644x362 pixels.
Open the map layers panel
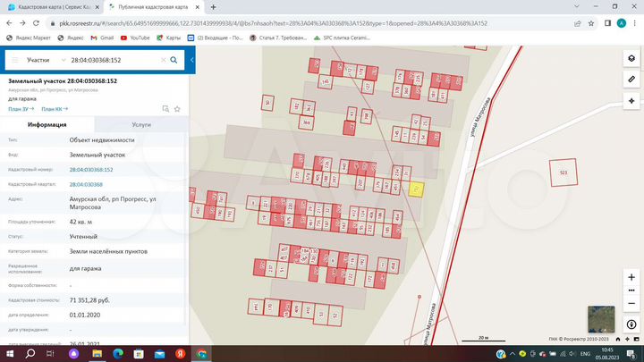click(631, 59)
